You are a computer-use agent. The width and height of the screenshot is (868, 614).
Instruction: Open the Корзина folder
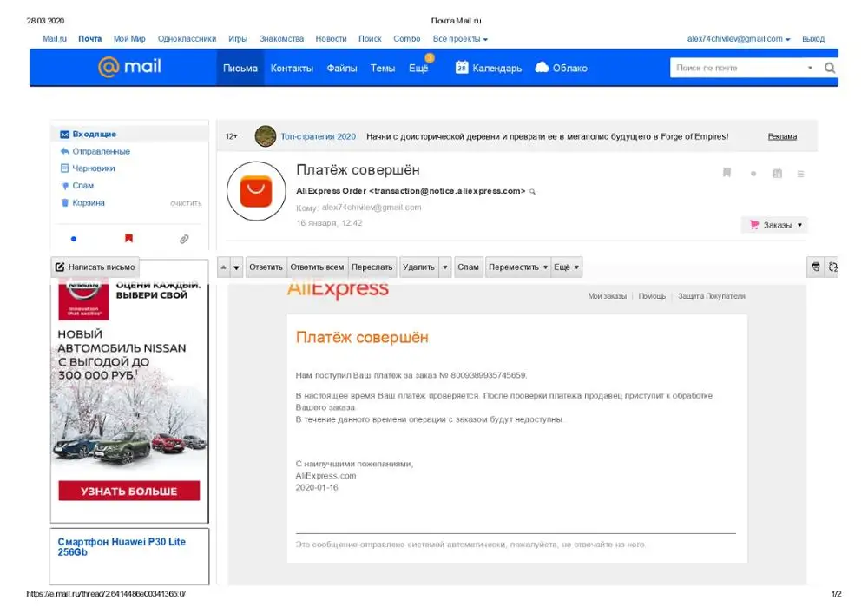[x=89, y=202]
